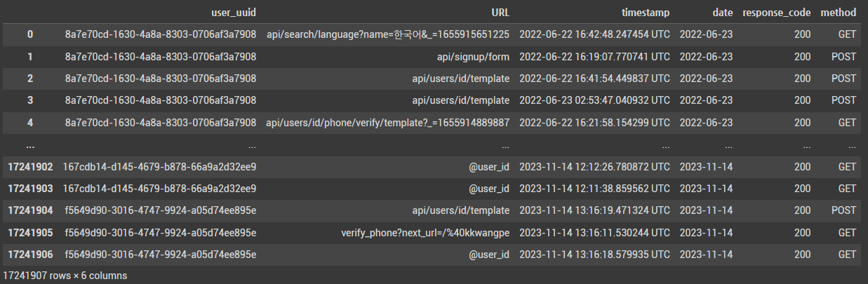Viewport: 868px width, 284px height.
Task: Click the user_uuid column header
Action: click(x=234, y=13)
